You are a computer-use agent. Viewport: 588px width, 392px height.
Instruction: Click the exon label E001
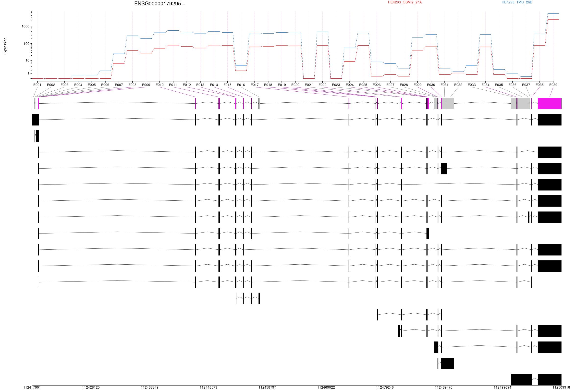(x=37, y=85)
